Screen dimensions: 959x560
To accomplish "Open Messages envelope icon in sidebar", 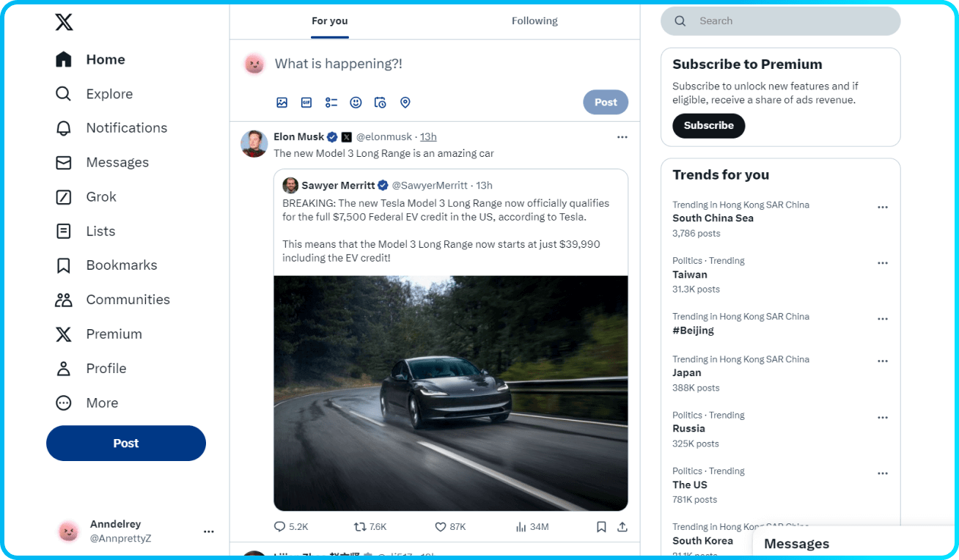I will 64,163.
